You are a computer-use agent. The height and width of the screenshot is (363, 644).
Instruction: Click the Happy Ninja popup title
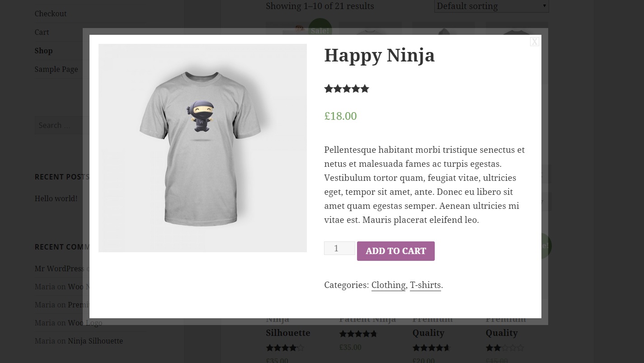click(379, 55)
